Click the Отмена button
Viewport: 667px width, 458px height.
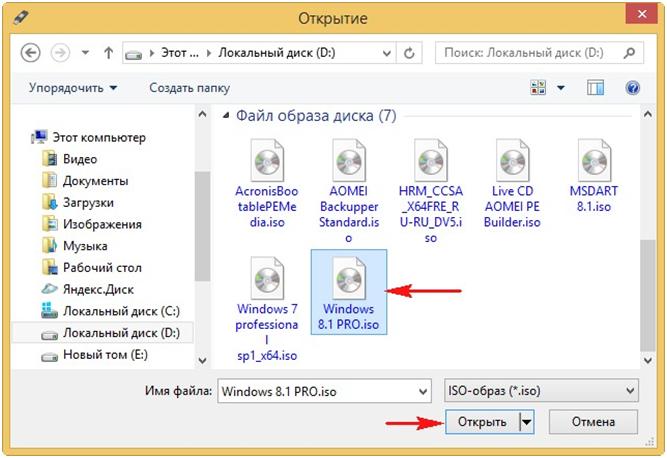pyautogui.click(x=593, y=422)
